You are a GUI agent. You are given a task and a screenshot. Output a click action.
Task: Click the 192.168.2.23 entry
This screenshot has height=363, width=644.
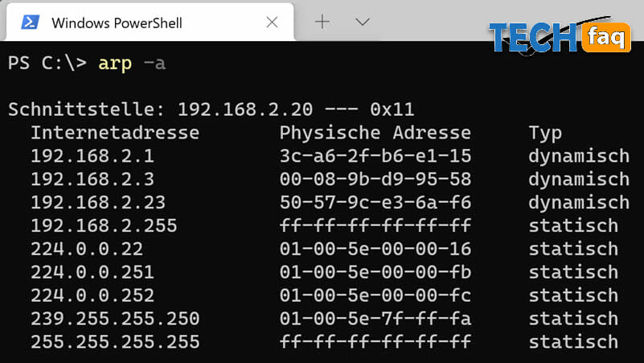98,203
